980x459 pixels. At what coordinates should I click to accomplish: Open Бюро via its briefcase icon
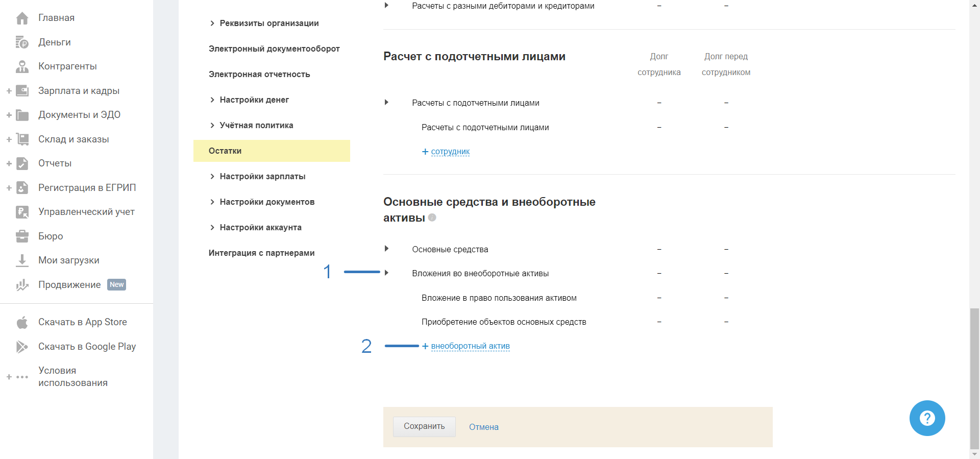click(22, 236)
